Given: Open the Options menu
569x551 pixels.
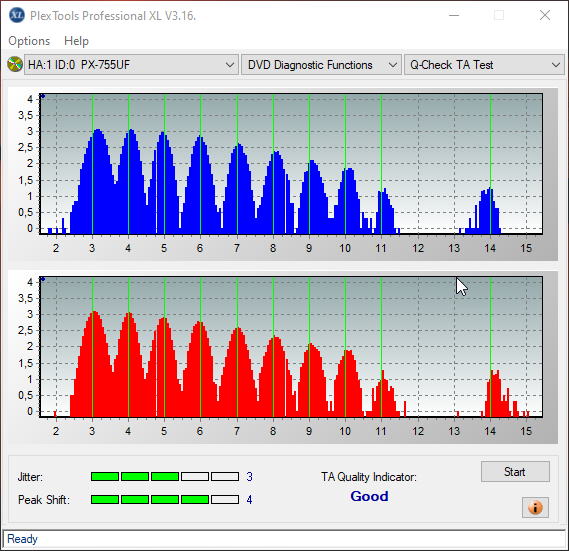Looking at the screenshot, I should (x=29, y=41).
